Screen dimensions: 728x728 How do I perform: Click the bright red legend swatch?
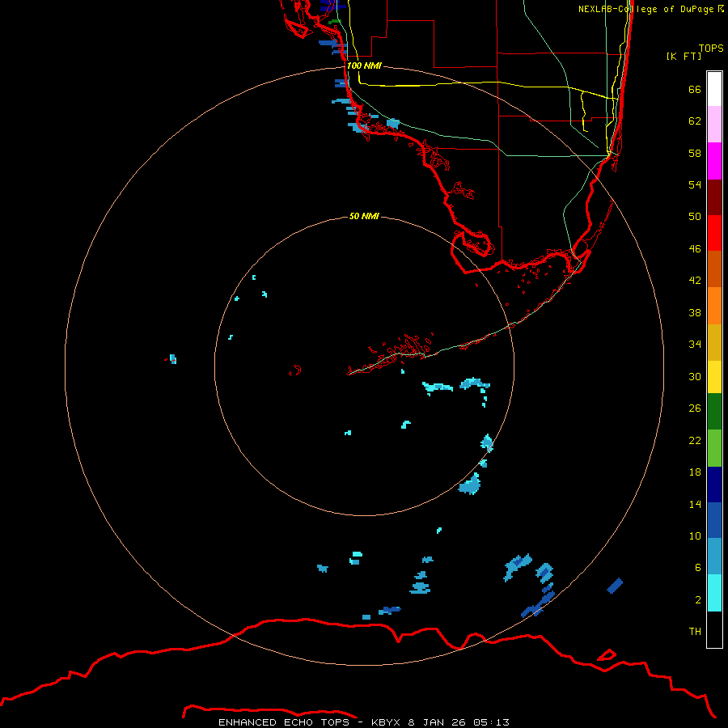pos(714,233)
